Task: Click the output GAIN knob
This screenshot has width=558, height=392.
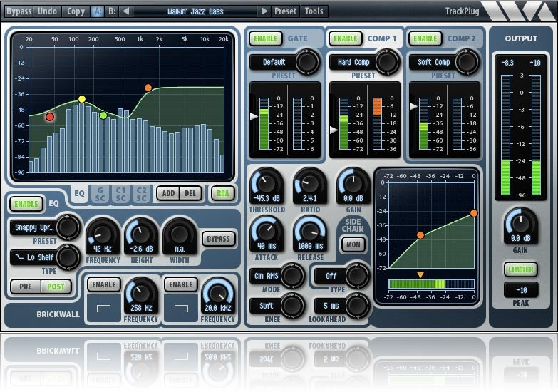Action: (x=521, y=224)
